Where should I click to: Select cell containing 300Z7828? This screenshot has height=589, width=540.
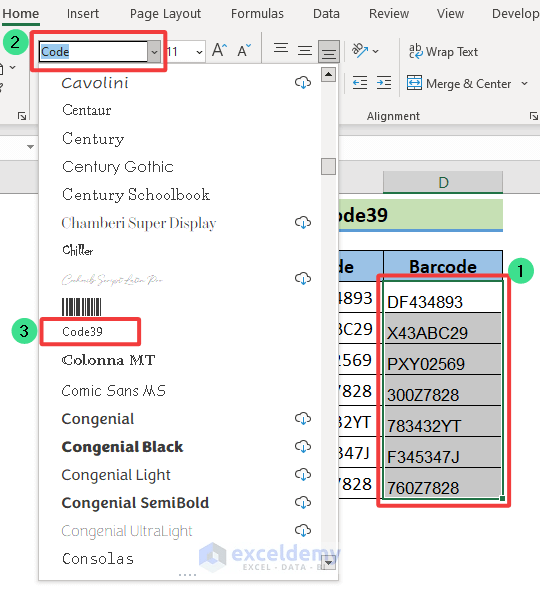point(443,390)
